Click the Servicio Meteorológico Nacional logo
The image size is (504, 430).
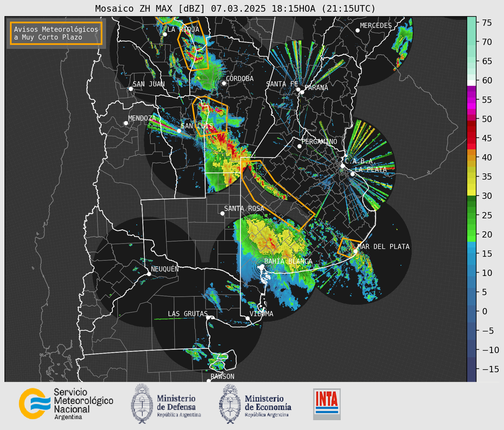click(x=66, y=404)
